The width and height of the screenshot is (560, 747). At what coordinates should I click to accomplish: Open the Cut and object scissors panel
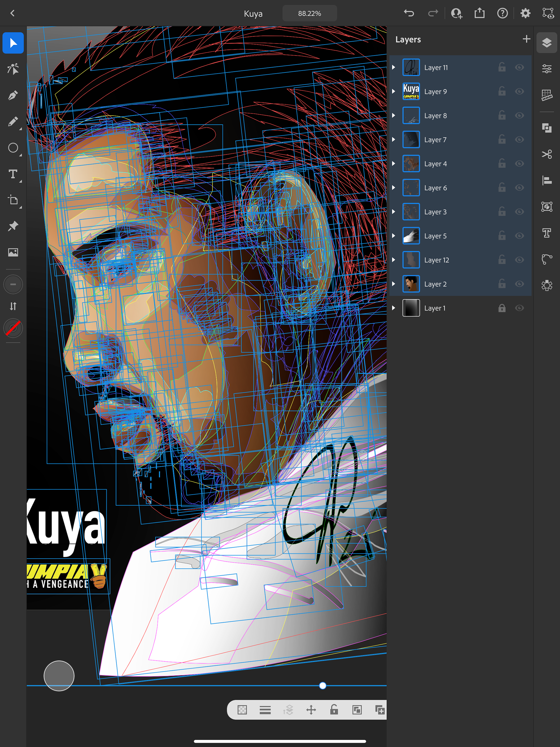547,154
